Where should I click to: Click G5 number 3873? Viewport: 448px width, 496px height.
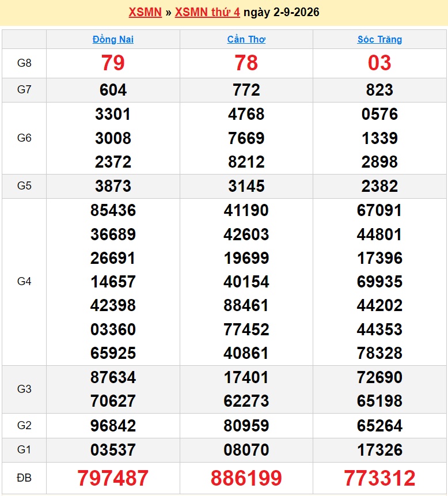(113, 186)
